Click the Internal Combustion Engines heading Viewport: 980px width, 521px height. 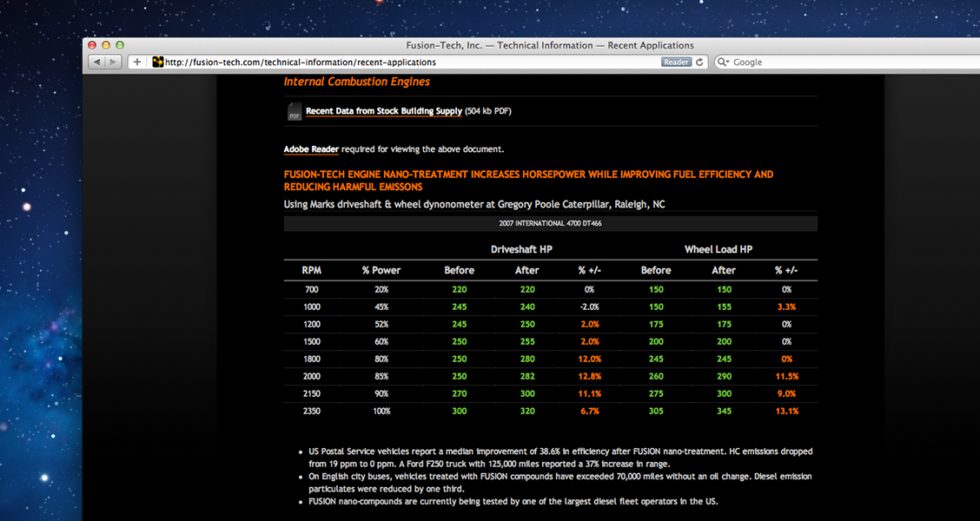[356, 82]
